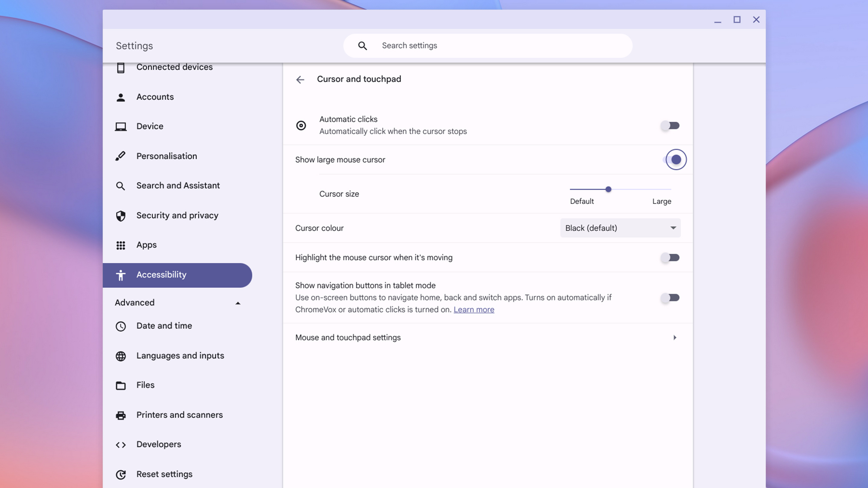This screenshot has width=868, height=488.
Task: Open Search and Assistant settings
Action: coord(178,186)
